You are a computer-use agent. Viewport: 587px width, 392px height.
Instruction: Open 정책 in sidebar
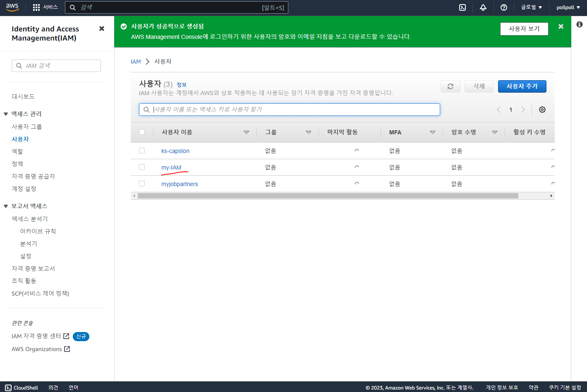[x=17, y=164]
